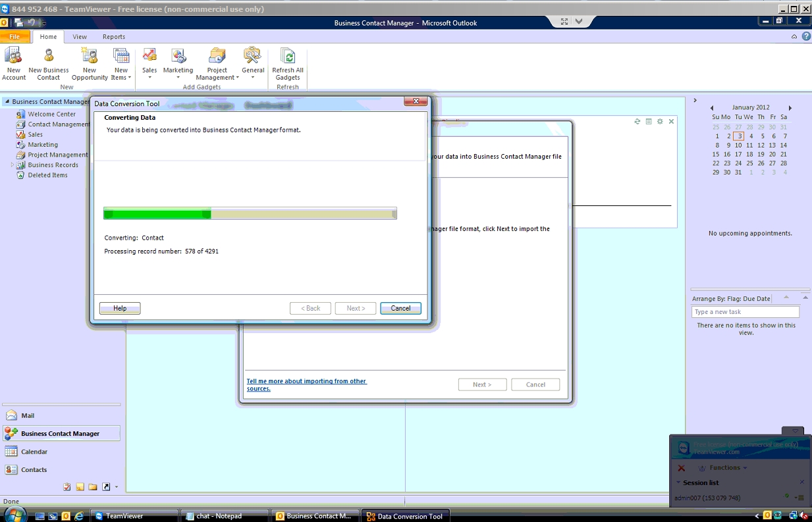Select Business Contact Manager navigation button
The width and height of the screenshot is (812, 522).
[x=61, y=433]
